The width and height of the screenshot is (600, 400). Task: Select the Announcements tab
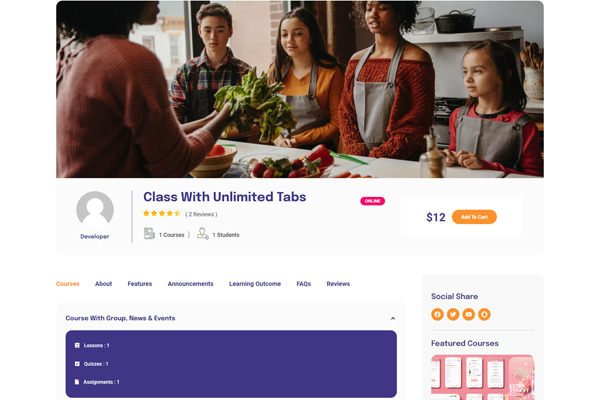pos(191,284)
